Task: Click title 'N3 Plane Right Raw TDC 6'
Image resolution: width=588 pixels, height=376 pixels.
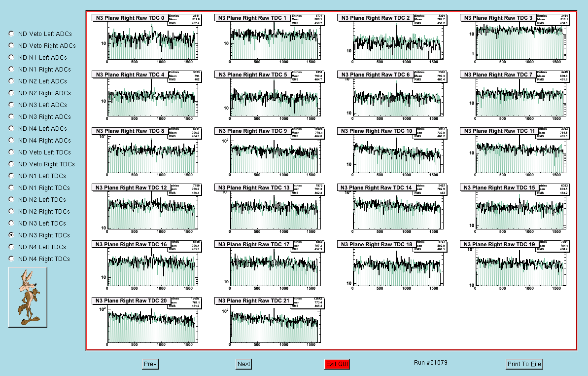Action: tap(376, 75)
